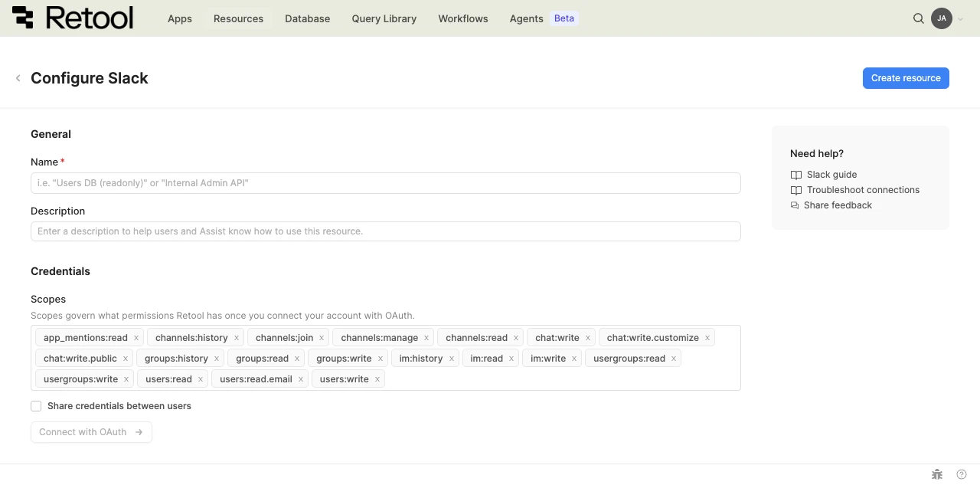Select the chat:write.customize scope tag label

coord(653,338)
